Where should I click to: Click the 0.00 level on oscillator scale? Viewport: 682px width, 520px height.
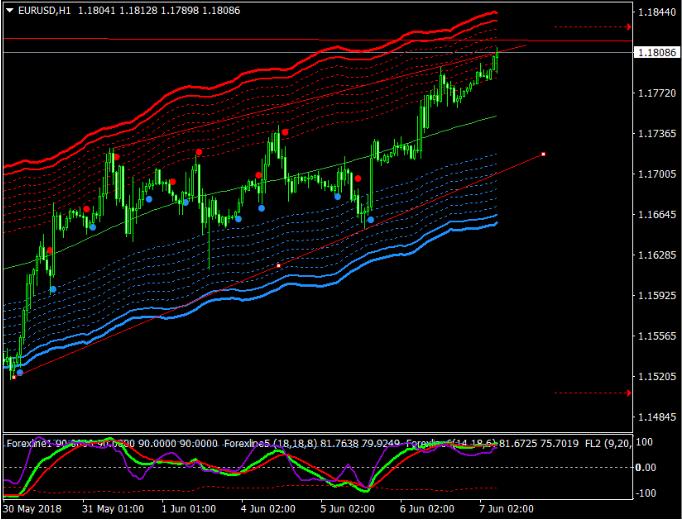coord(646,467)
